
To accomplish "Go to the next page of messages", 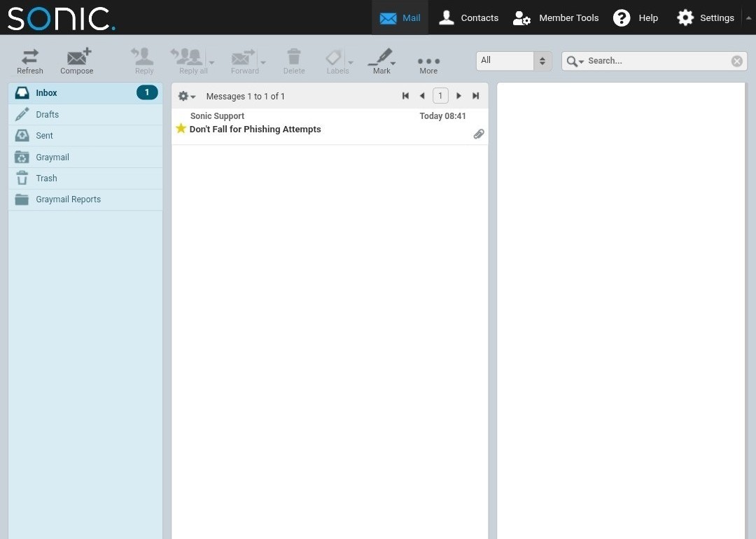I will point(458,96).
